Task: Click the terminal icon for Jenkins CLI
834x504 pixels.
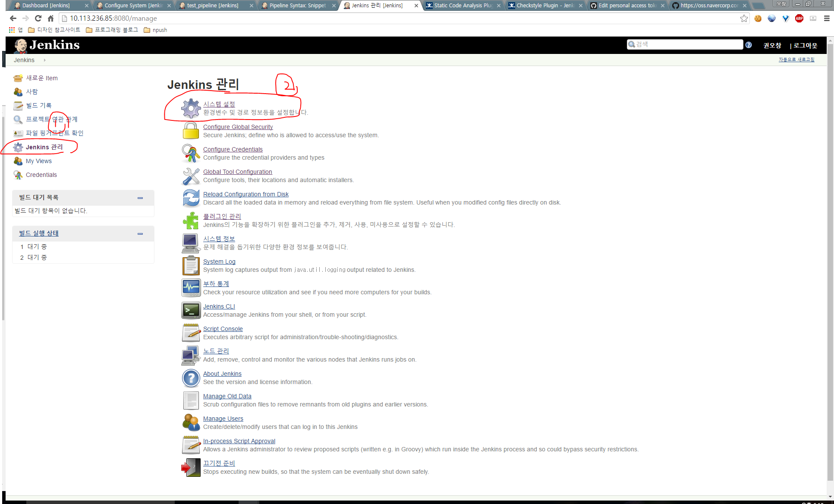Action: point(191,310)
